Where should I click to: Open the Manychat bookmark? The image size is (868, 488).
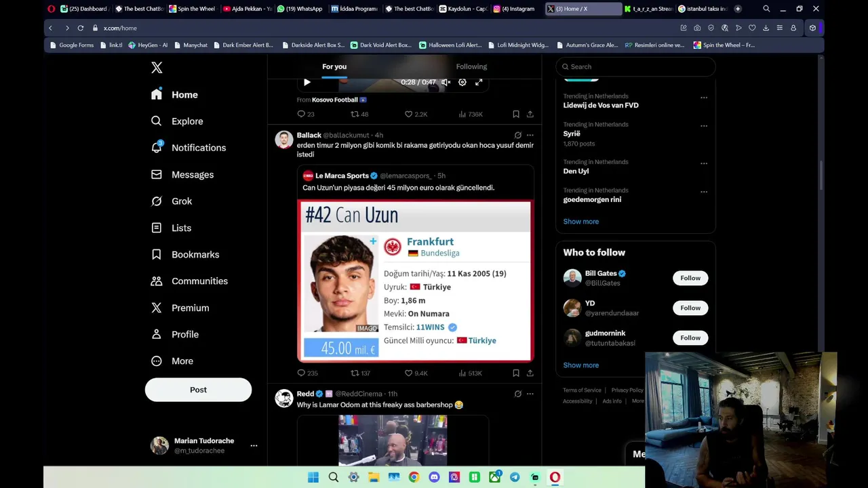191,45
